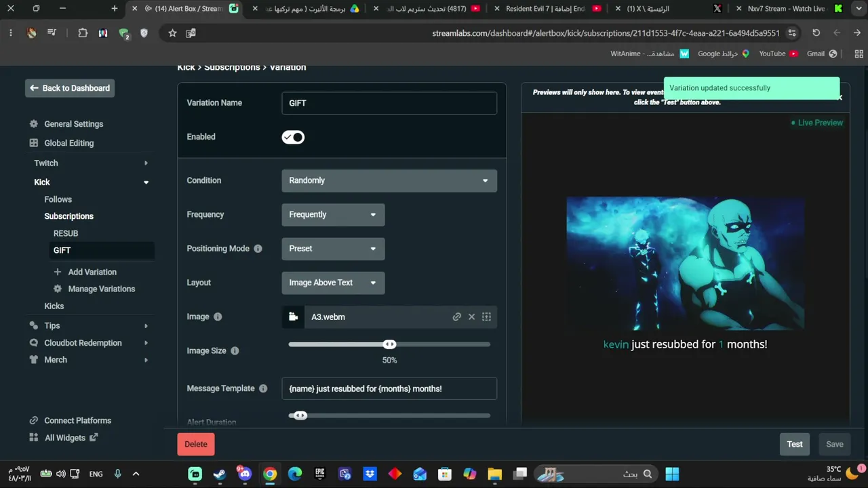
Task: Open the Layout dropdown showing Image Above Text
Action: coord(333,283)
